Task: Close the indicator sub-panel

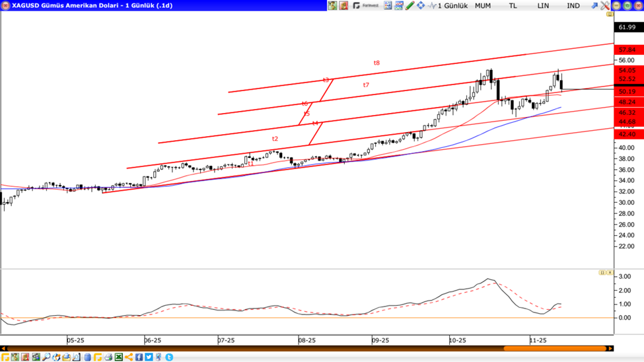Action: tap(610, 272)
